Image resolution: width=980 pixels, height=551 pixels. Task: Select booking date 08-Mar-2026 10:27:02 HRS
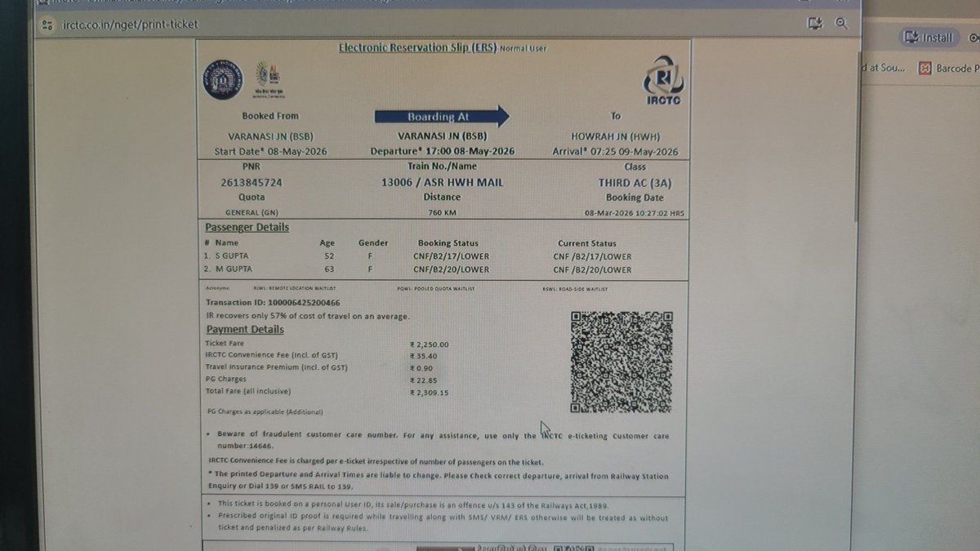[635, 212]
